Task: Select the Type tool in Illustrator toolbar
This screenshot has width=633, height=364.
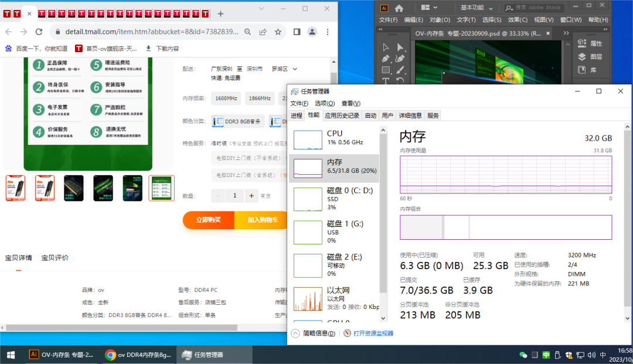Action: (x=386, y=80)
